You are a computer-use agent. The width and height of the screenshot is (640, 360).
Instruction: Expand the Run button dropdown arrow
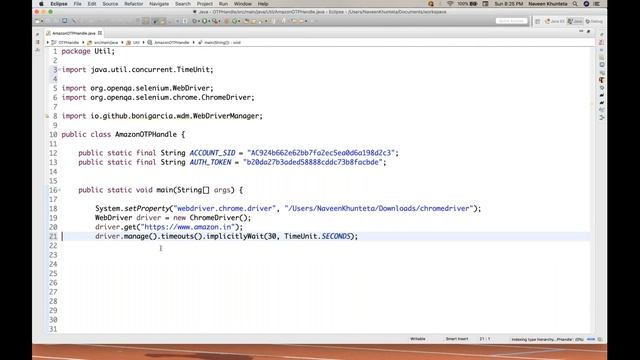point(209,21)
